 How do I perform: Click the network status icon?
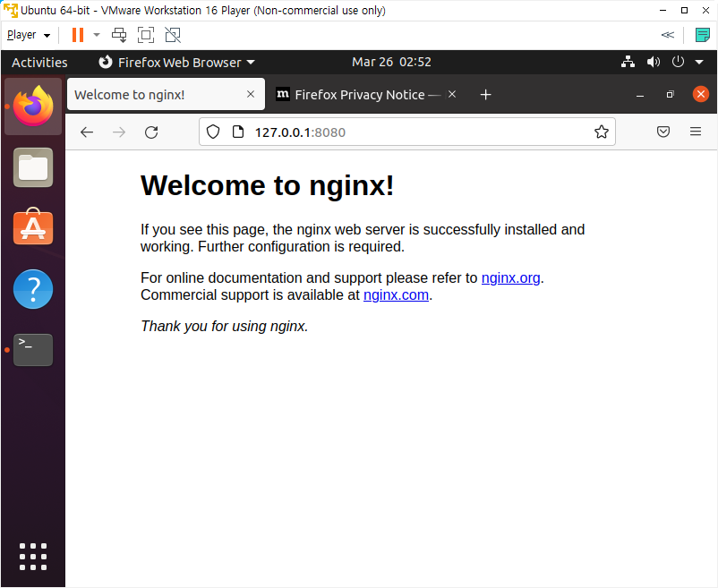[628, 62]
